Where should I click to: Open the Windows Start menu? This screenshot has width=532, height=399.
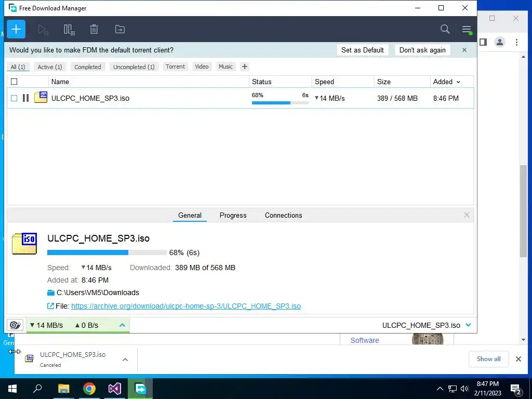click(12, 389)
